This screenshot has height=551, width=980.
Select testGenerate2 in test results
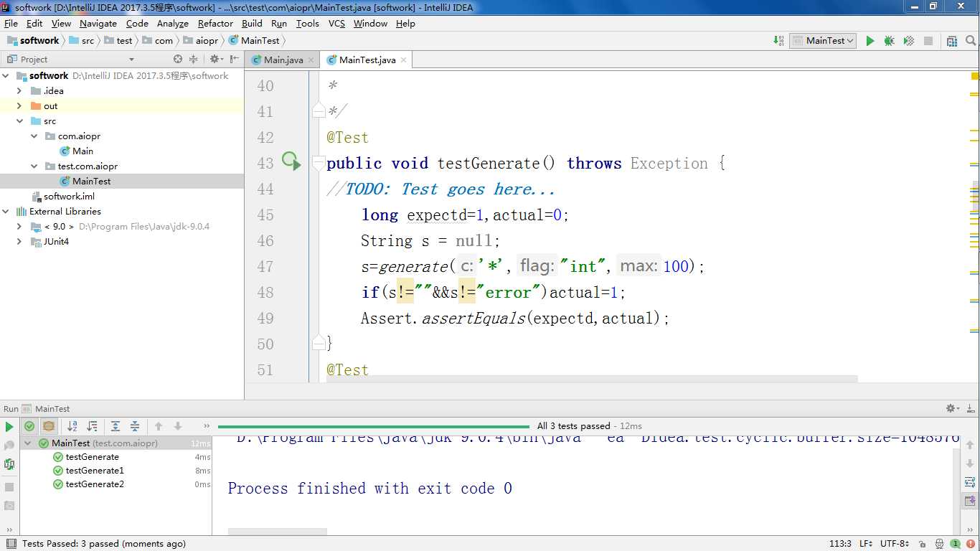95,484
